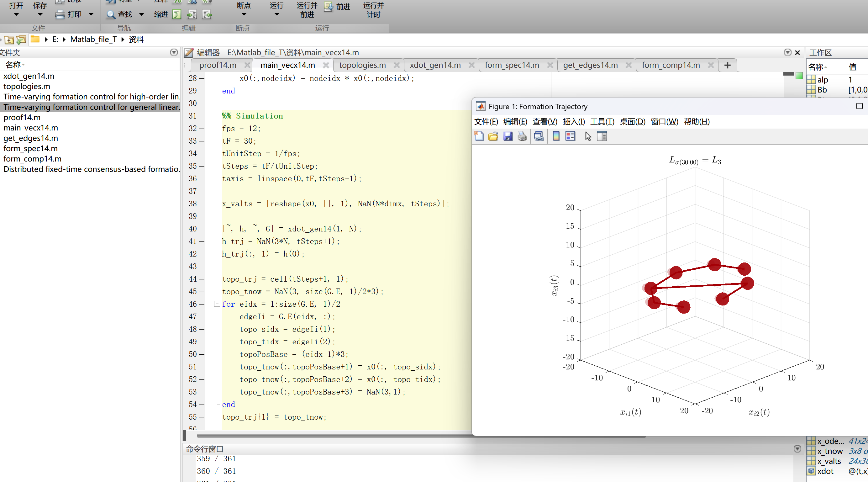Add a new editor tab with plus button
868x482 pixels.
pos(727,65)
